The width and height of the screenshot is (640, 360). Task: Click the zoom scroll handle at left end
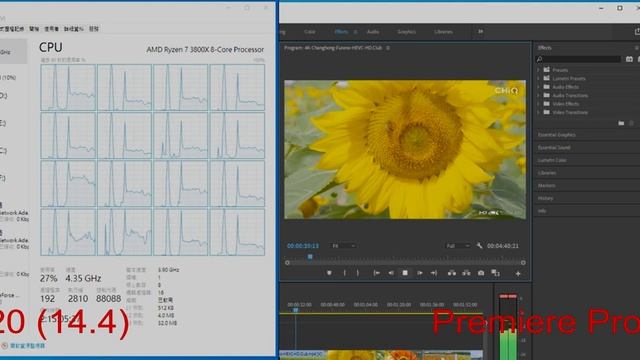click(x=287, y=263)
